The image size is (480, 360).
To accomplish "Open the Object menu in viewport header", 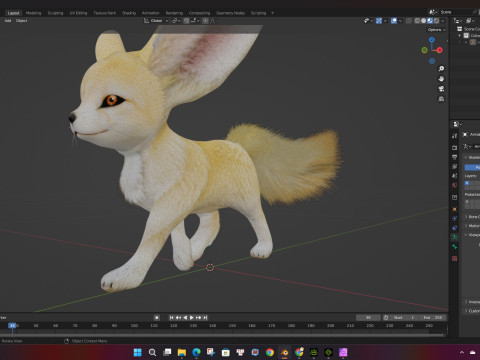I will pos(21,21).
